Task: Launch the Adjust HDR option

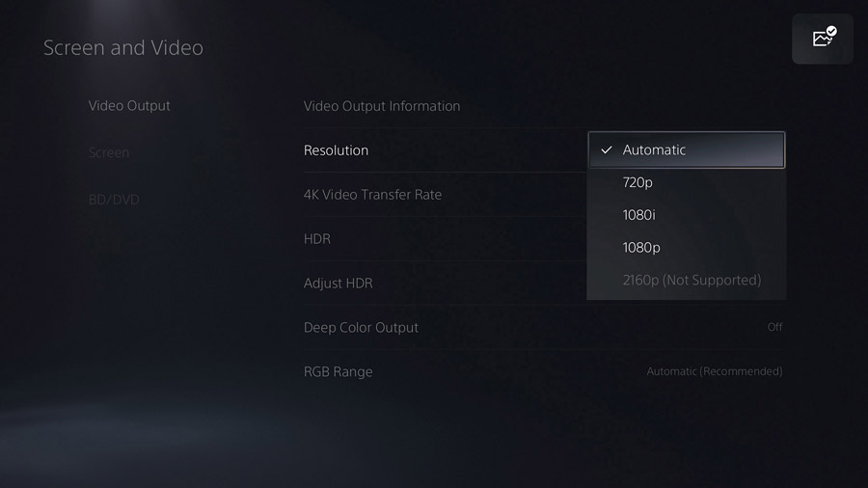Action: (x=338, y=284)
